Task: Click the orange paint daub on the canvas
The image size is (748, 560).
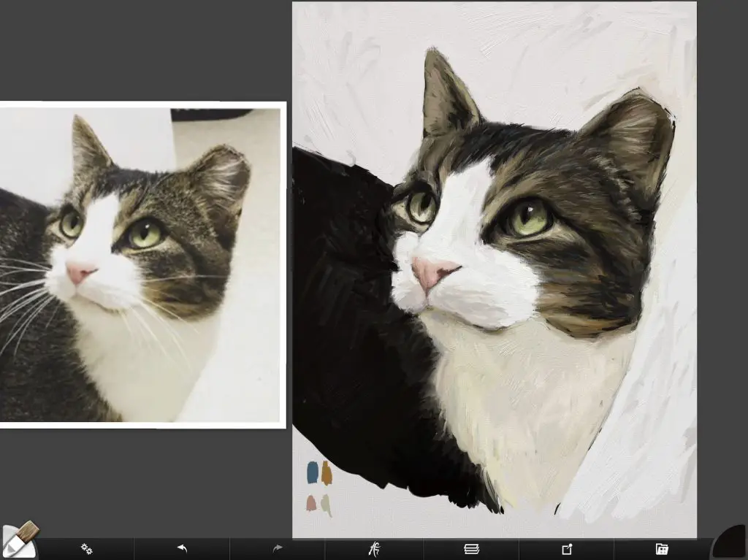Action: 327,472
